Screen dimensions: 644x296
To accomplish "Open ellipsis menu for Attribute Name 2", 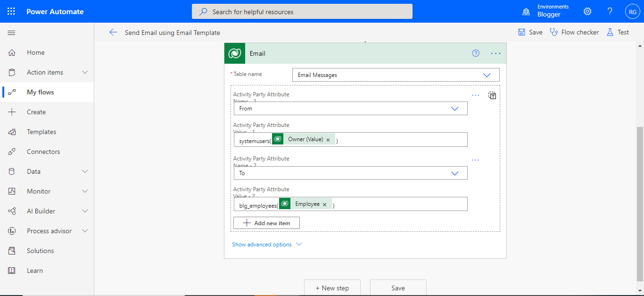I will 476,160.
